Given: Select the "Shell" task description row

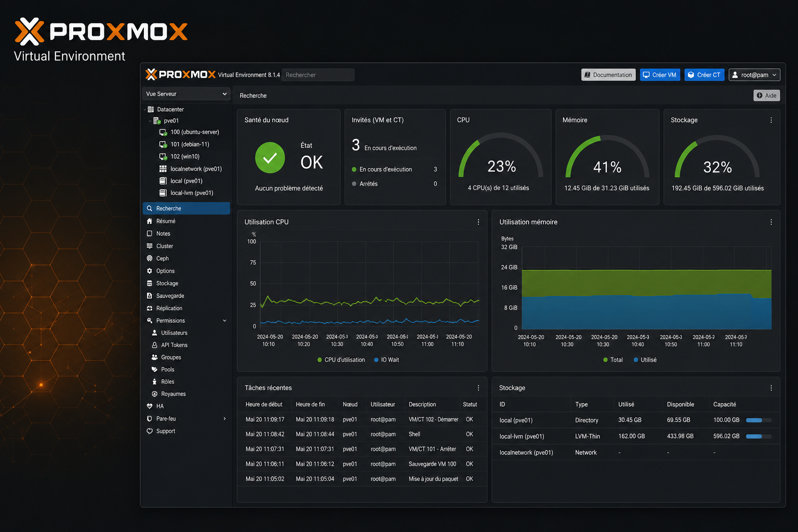Looking at the screenshot, I should click(x=362, y=434).
